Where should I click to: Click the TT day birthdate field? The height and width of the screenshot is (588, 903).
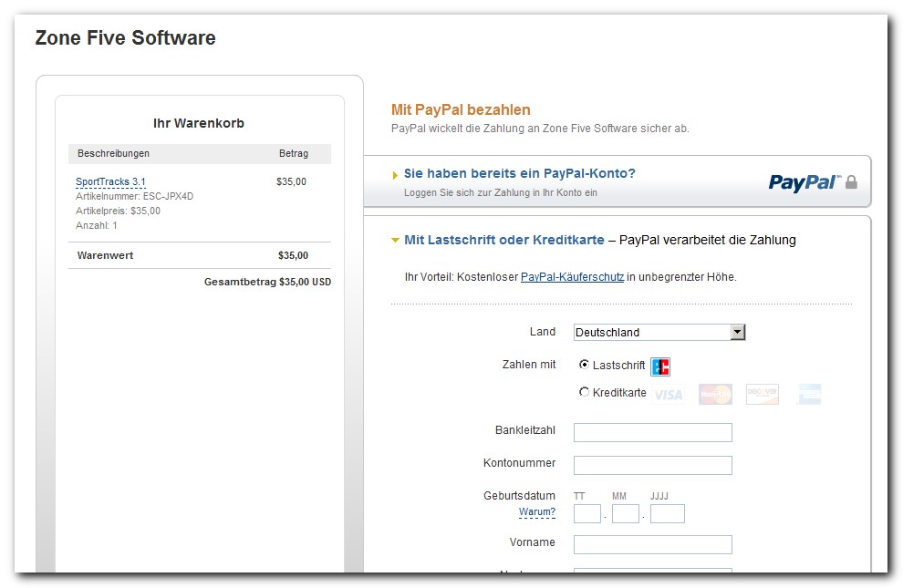(586, 514)
